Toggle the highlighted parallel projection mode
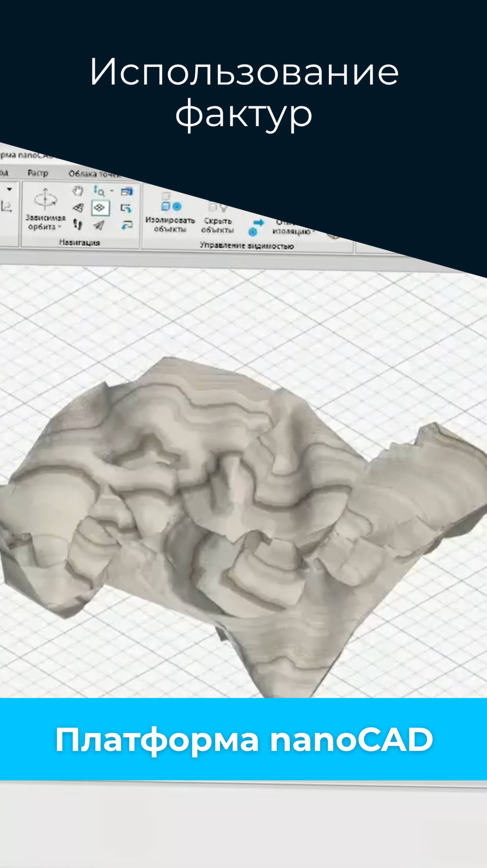The width and height of the screenshot is (487, 868). coord(100,208)
